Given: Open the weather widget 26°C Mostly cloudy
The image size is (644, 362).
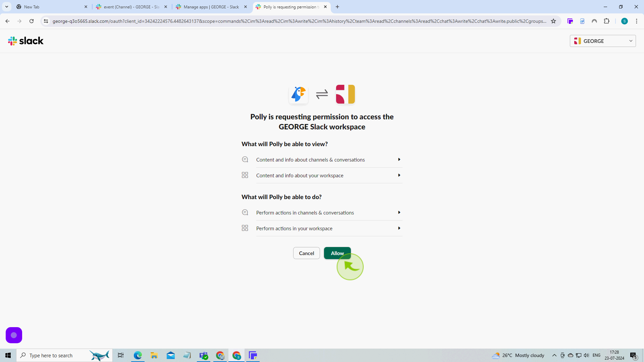Looking at the screenshot, I should [518, 355].
